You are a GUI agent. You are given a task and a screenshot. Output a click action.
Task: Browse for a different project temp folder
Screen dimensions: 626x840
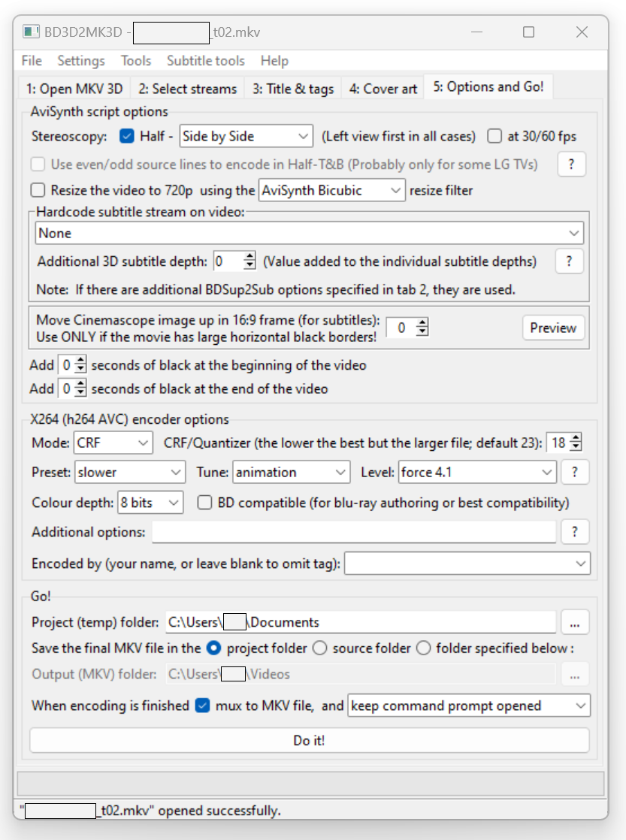tap(574, 622)
